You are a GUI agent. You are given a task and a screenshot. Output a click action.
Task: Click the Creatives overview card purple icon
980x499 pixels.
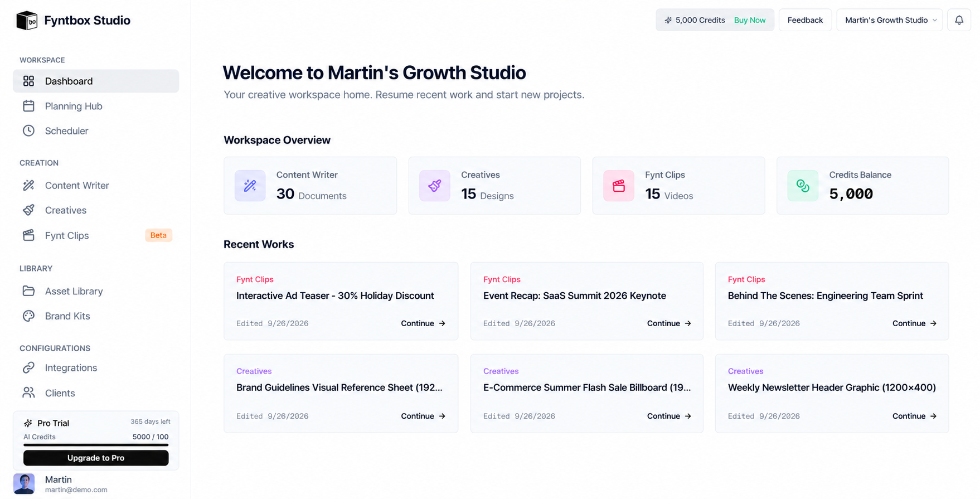[435, 186]
